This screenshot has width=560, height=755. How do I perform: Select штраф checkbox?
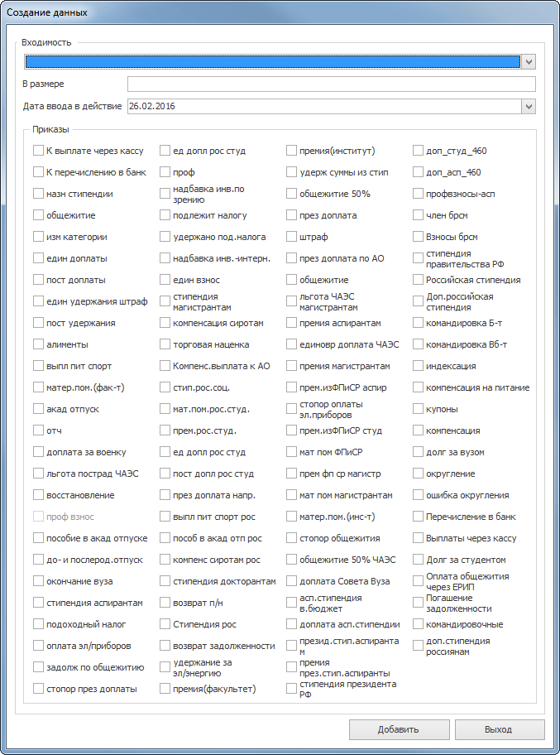click(x=291, y=237)
